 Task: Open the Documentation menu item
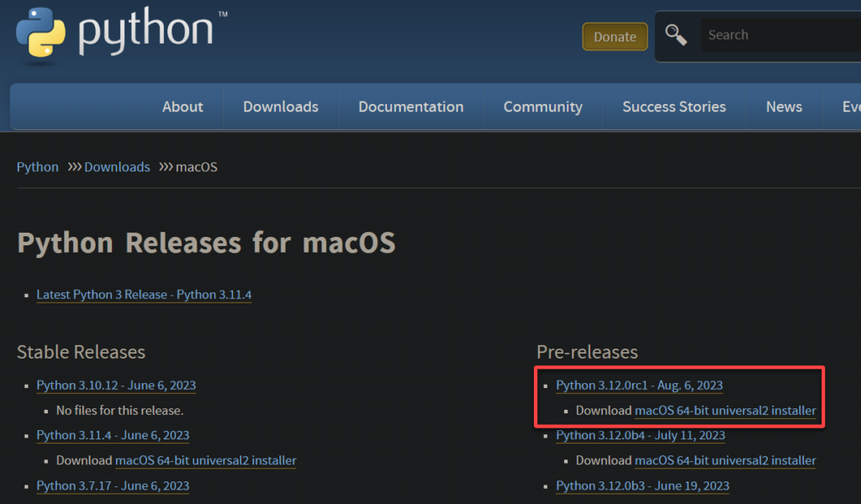tap(410, 107)
